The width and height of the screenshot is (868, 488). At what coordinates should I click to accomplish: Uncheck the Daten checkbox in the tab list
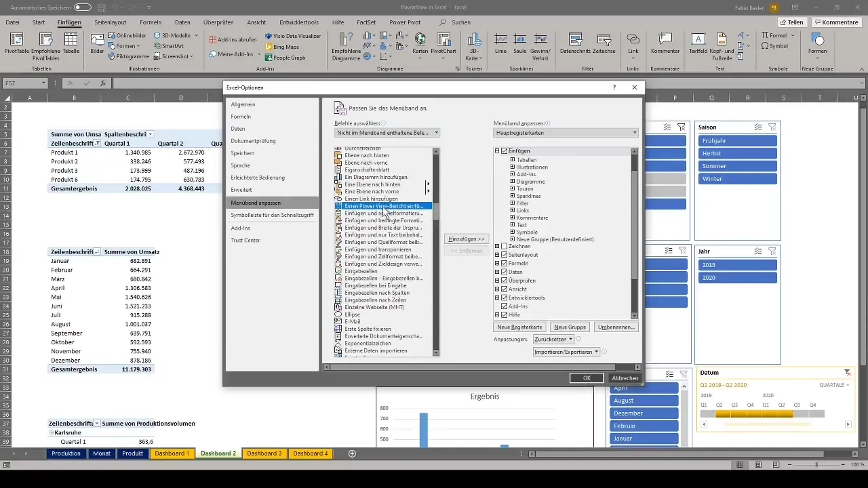click(504, 272)
